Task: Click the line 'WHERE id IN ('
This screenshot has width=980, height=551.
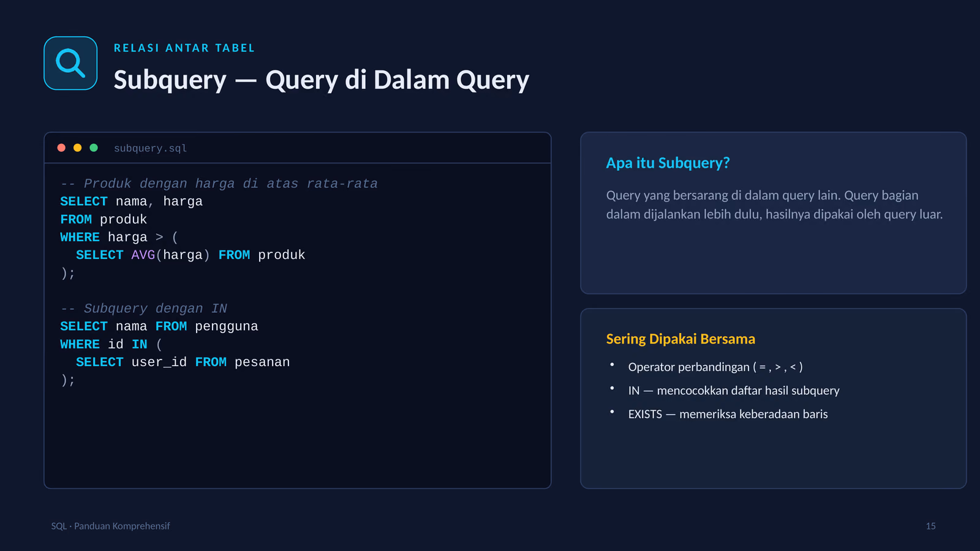Action: 111,344
